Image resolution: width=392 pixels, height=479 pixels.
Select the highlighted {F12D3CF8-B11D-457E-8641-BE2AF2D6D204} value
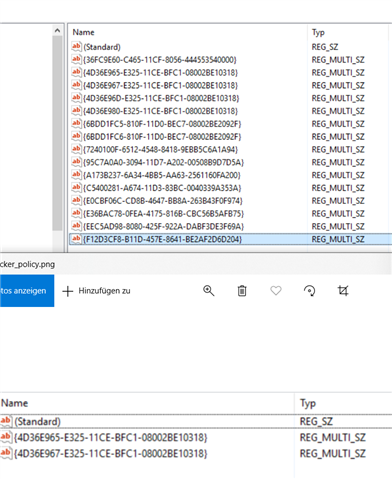click(162, 239)
